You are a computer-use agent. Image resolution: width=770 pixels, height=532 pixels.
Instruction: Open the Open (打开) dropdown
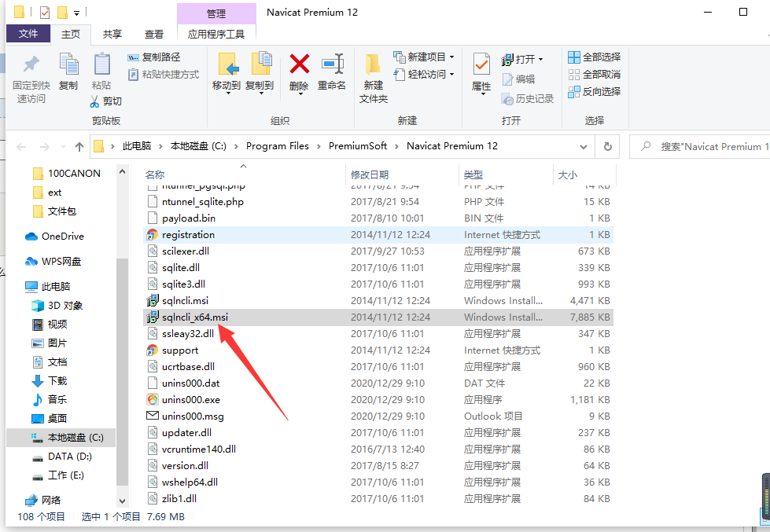pos(522,60)
